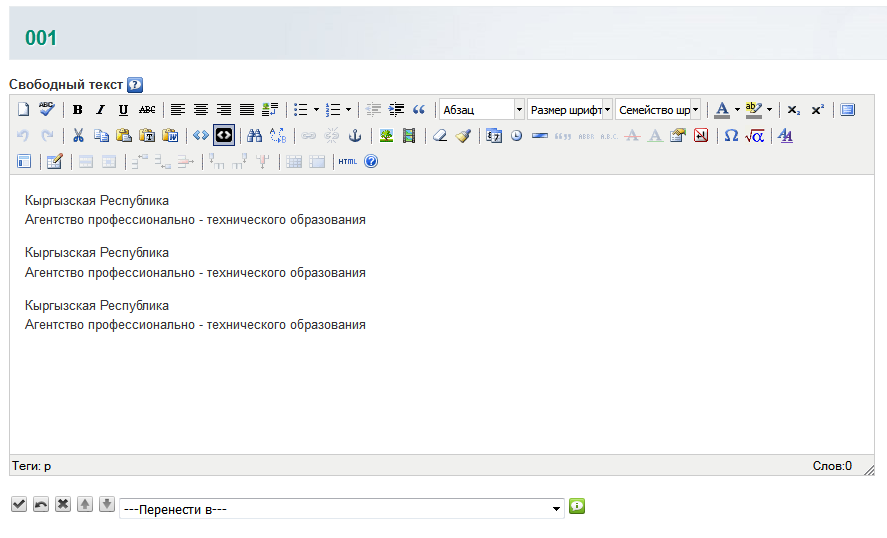Image resolution: width=887 pixels, height=538 pixels.
Task: Click the blue angle brackets code icon
Action: [201, 135]
